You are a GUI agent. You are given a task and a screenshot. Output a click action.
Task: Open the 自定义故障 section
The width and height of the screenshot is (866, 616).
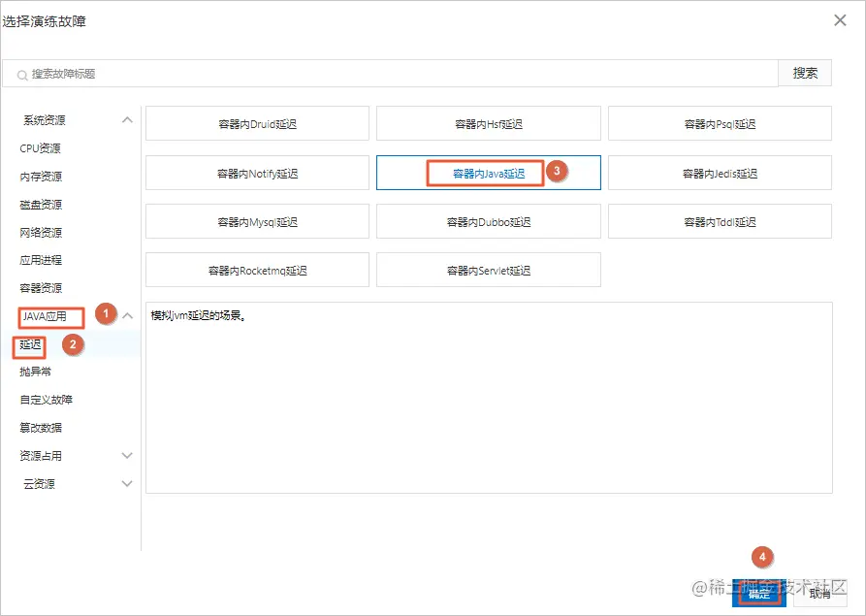(x=48, y=399)
